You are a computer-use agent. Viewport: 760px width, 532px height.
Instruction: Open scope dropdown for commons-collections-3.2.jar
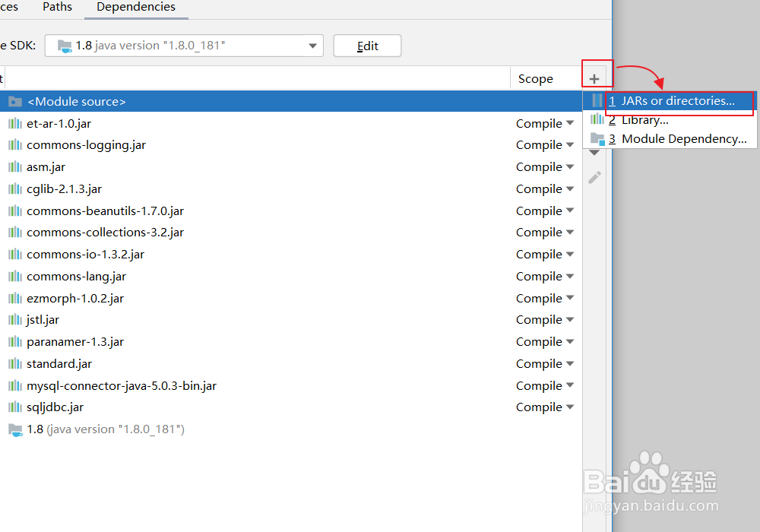click(x=570, y=232)
